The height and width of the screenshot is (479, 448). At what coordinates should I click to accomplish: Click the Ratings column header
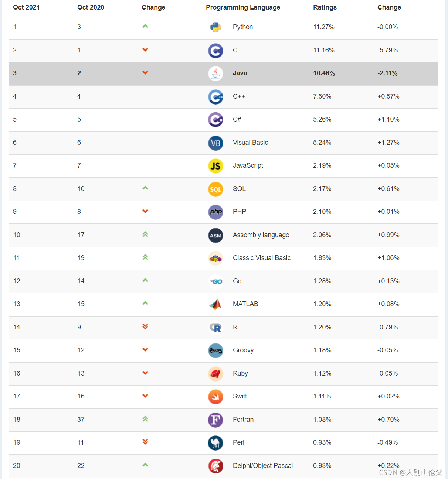click(x=325, y=7)
